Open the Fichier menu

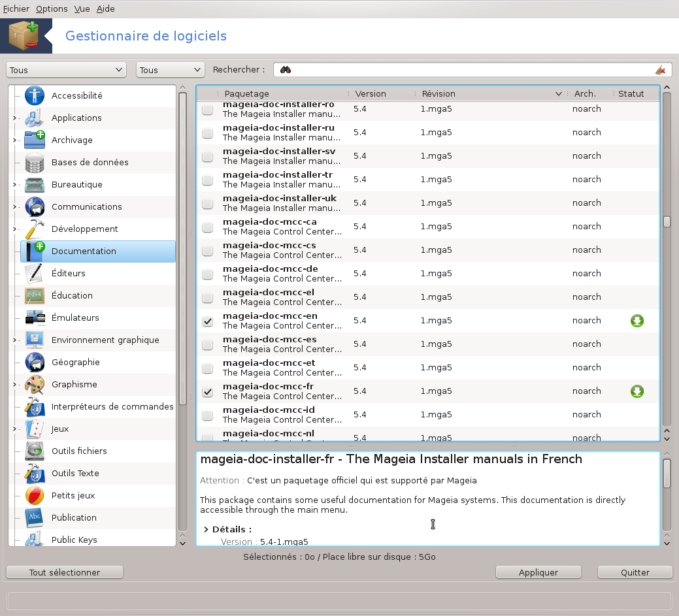pos(16,8)
